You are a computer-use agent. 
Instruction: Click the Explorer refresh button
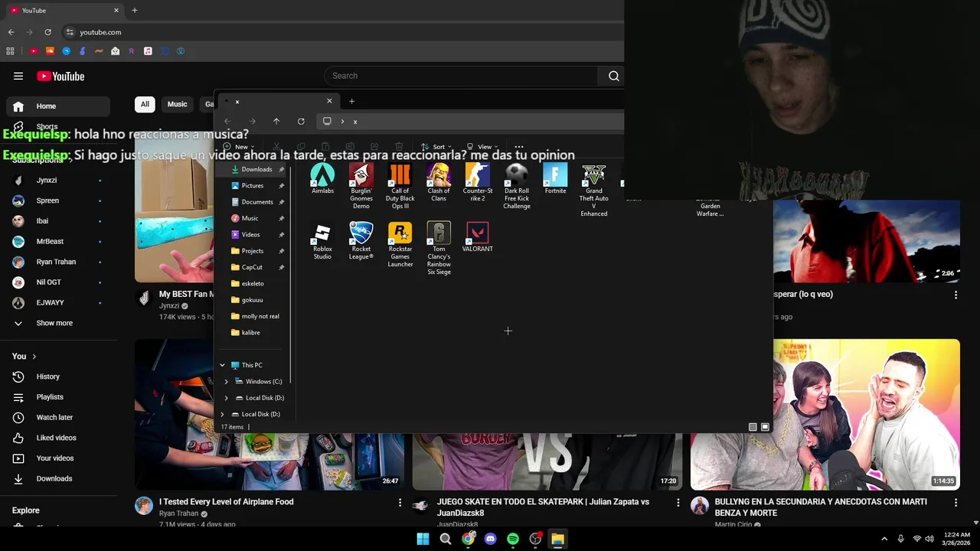(x=301, y=121)
